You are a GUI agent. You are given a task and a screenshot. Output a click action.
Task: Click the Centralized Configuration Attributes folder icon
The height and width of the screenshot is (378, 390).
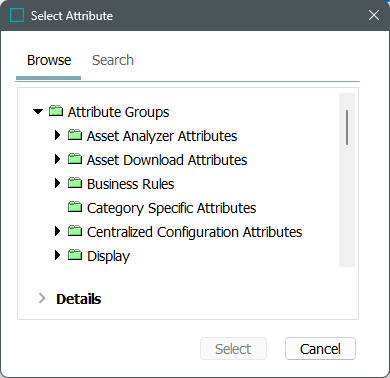tap(75, 231)
